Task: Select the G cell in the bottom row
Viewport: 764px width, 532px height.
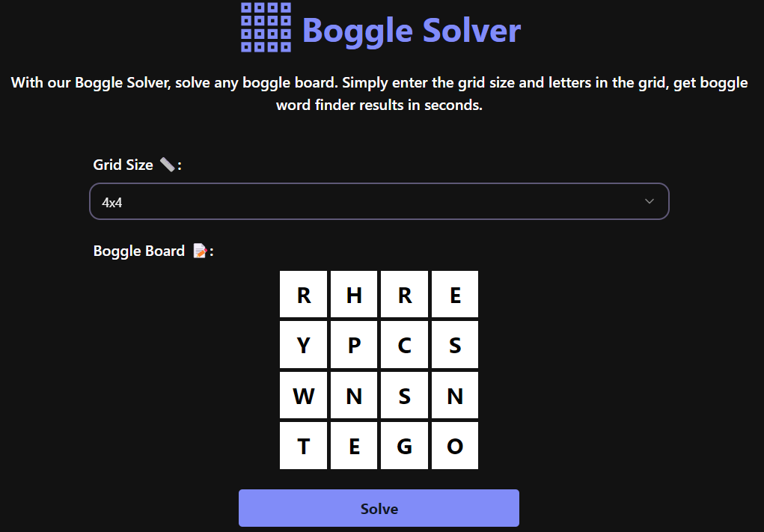Action: coord(404,444)
